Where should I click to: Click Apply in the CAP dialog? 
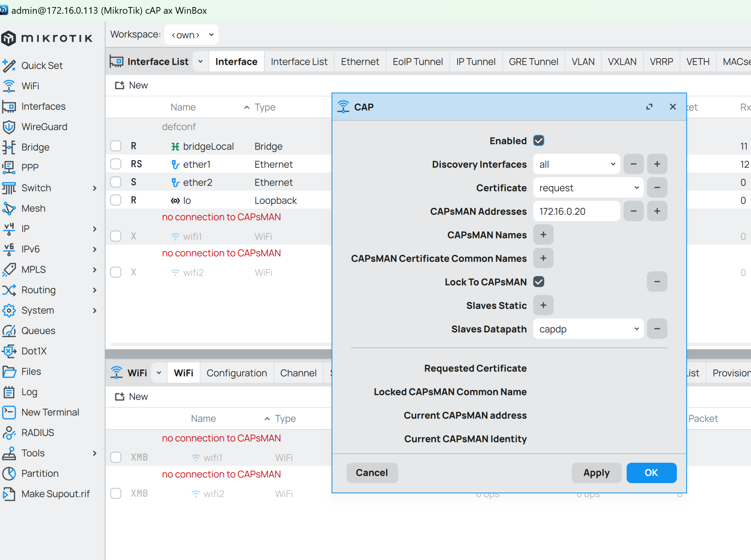pos(596,473)
